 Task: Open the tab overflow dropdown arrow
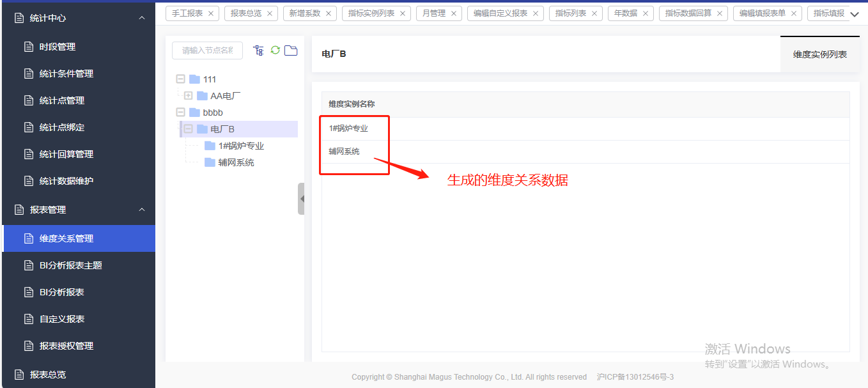pos(855,14)
